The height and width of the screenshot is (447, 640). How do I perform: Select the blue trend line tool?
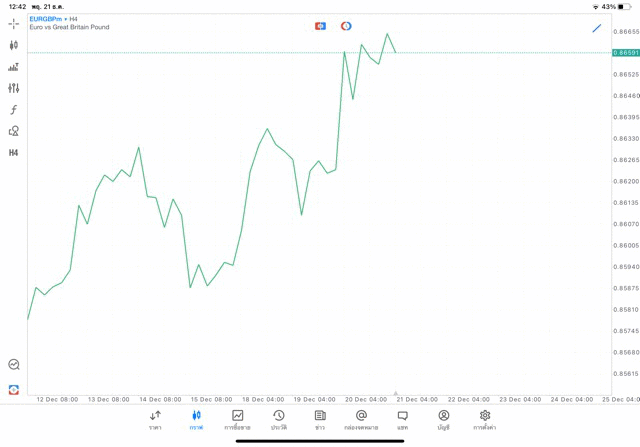(x=597, y=28)
